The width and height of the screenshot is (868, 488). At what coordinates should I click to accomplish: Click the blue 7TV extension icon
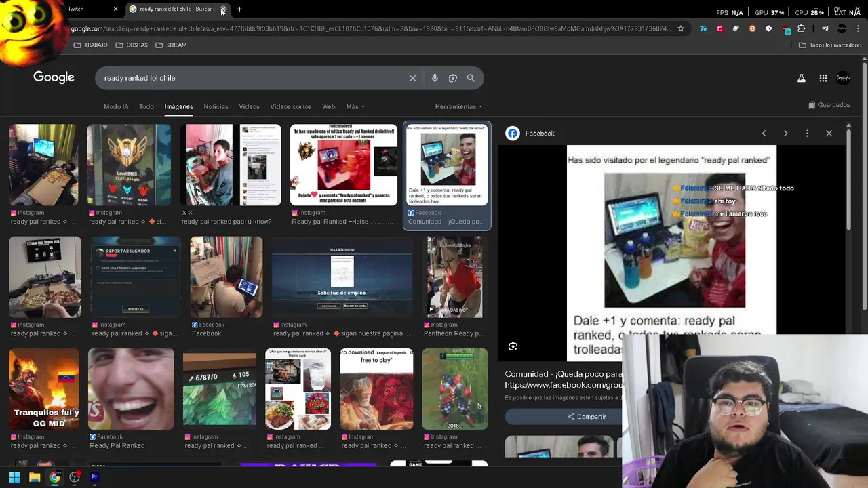(703, 28)
